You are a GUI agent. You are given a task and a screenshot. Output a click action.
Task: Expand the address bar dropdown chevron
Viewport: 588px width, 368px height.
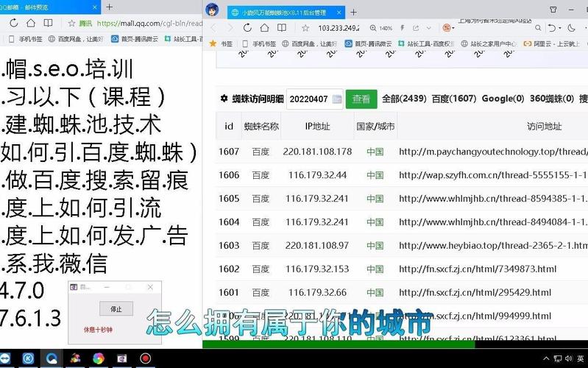tap(428, 28)
